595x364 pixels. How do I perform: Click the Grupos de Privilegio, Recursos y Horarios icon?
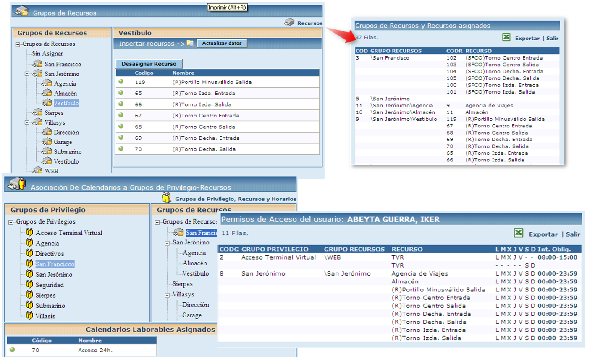[x=167, y=198]
